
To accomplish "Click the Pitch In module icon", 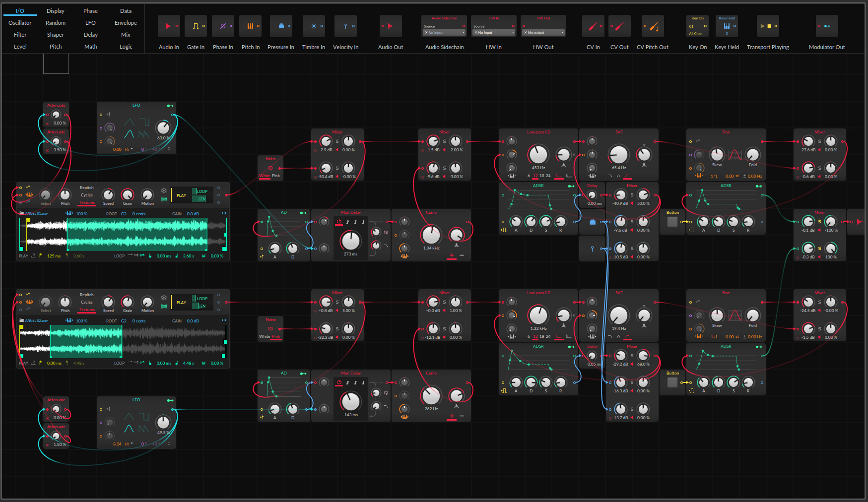I will tap(250, 26).
